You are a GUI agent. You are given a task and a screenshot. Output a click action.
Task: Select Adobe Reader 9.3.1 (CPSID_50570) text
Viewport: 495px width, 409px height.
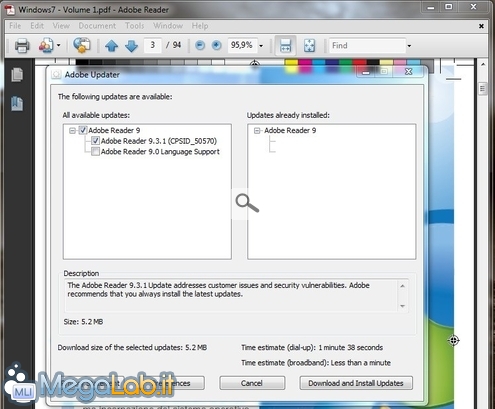(x=159, y=141)
